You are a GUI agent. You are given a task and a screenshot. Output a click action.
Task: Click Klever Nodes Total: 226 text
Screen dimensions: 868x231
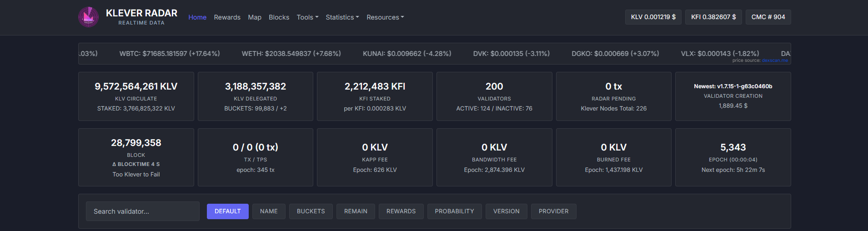[x=614, y=108]
